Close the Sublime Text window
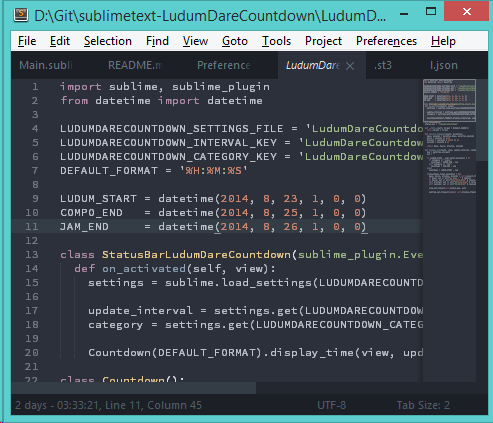Screen dimensions: 493x423 467,12
